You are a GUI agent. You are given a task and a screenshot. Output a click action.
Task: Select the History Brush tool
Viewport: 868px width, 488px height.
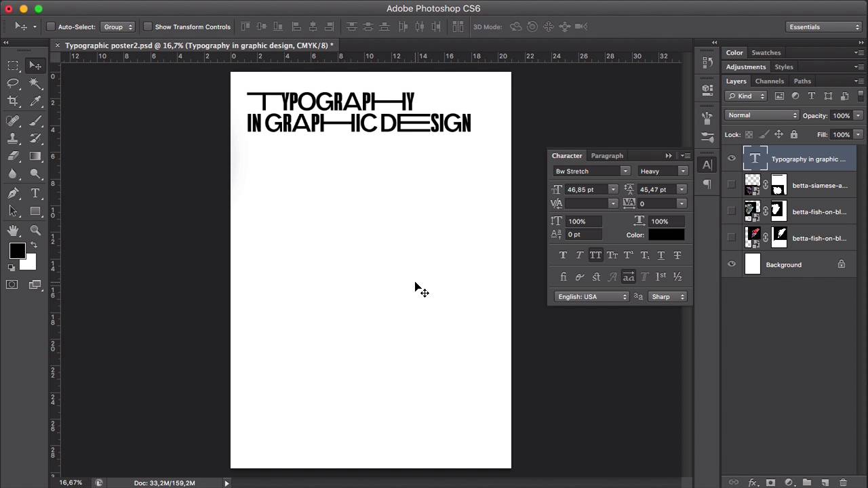35,138
